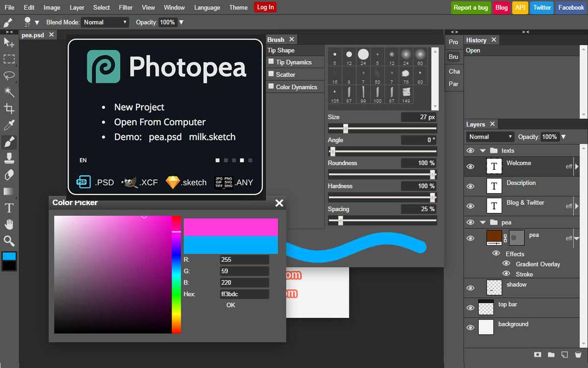Enable the Tip Dynamics checkbox
588x368 pixels.
[x=271, y=62]
